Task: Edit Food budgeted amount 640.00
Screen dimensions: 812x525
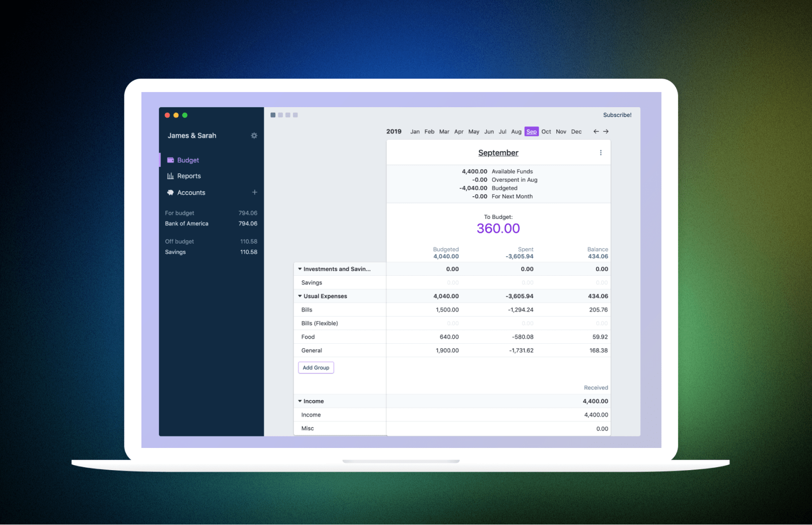Action: (x=449, y=337)
